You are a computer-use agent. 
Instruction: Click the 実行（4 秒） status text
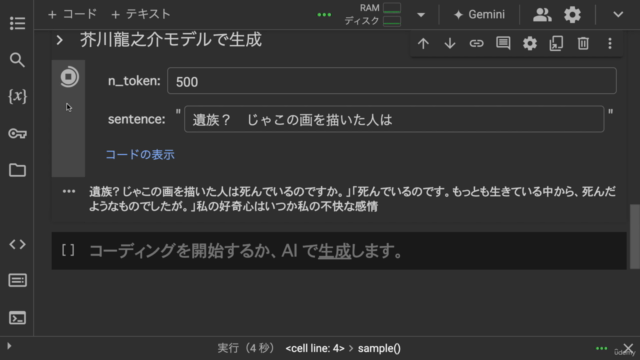coord(247,348)
